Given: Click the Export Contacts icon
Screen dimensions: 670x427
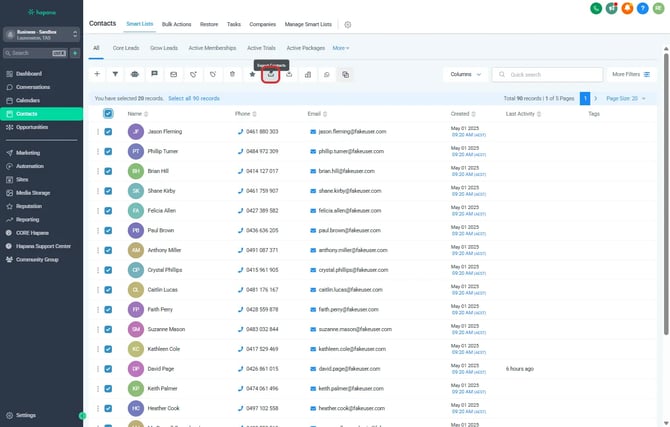Looking at the screenshot, I should (x=270, y=74).
